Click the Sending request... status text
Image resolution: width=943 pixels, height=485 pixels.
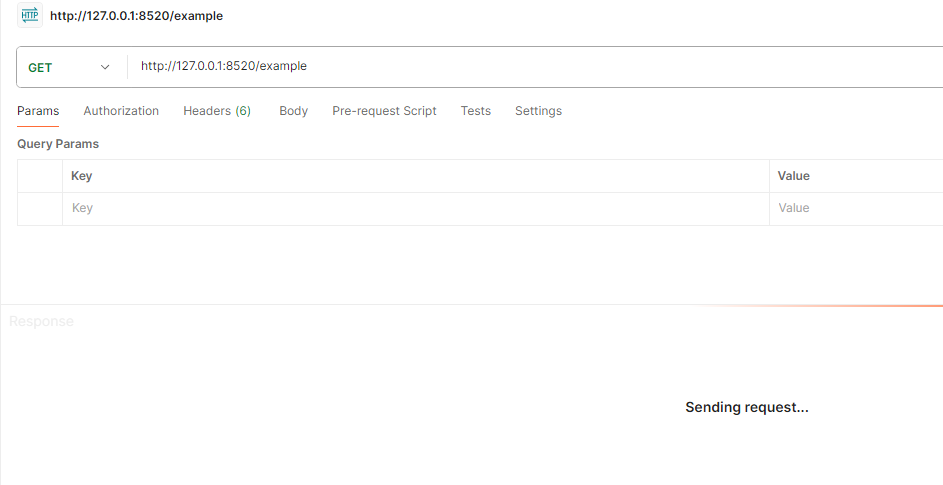(746, 407)
